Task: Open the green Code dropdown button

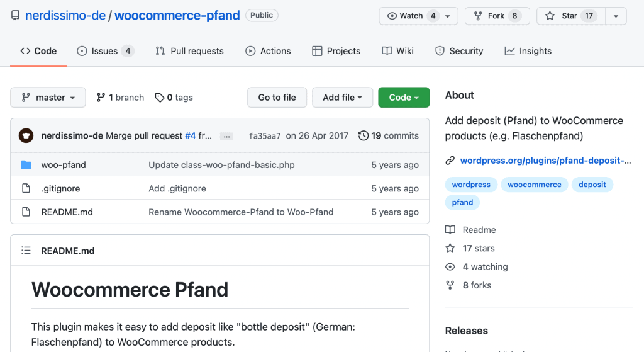Action: (x=404, y=98)
